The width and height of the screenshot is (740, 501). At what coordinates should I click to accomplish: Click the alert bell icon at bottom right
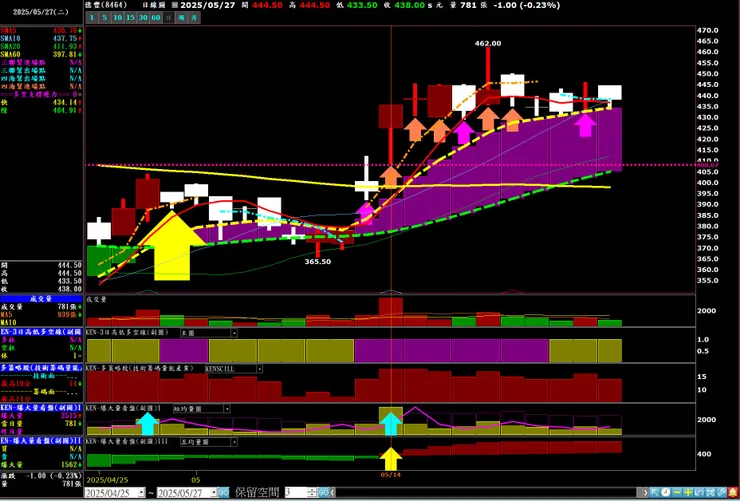click(x=733, y=493)
